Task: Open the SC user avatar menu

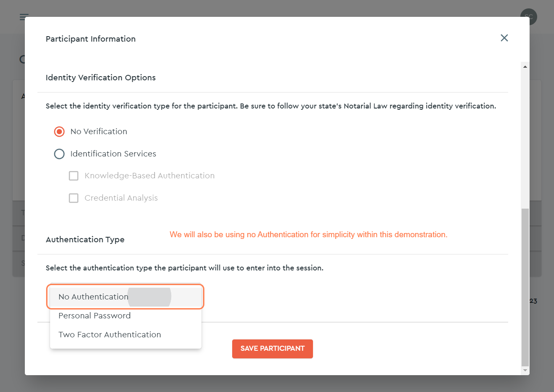Action: click(529, 17)
